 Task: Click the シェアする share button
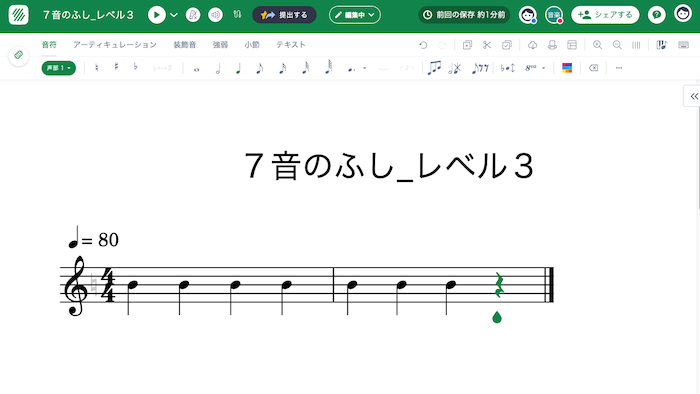point(605,15)
